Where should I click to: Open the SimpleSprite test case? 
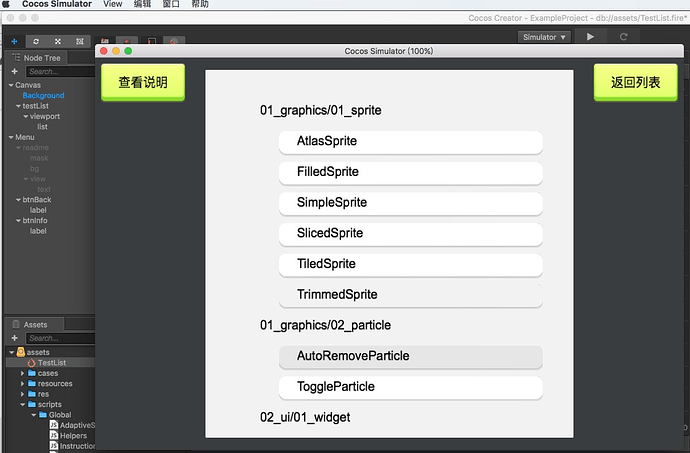click(411, 203)
